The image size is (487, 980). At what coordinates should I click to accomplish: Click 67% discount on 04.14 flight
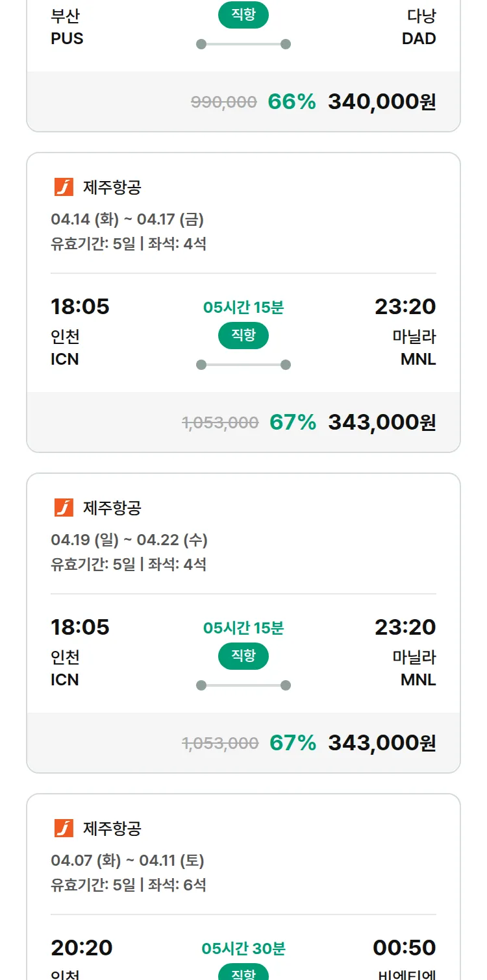[x=293, y=423]
